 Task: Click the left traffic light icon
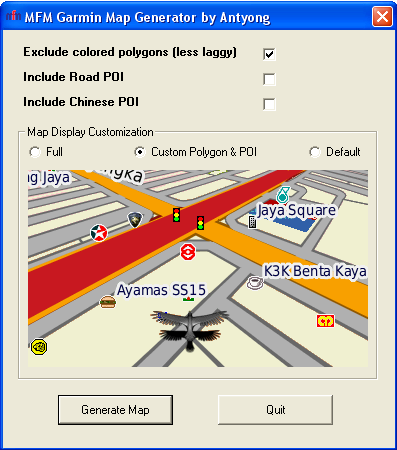pos(176,215)
